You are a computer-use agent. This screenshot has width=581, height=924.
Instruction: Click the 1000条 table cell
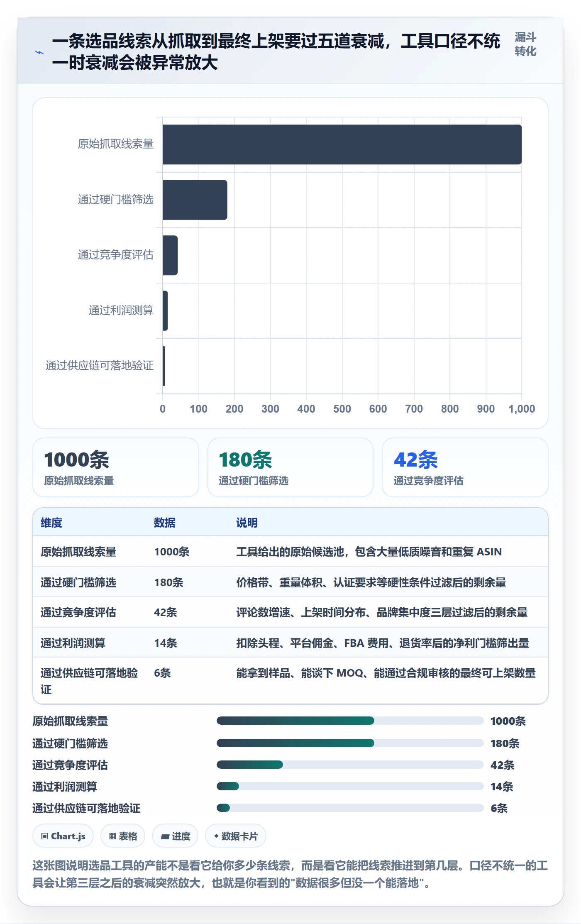(172, 552)
